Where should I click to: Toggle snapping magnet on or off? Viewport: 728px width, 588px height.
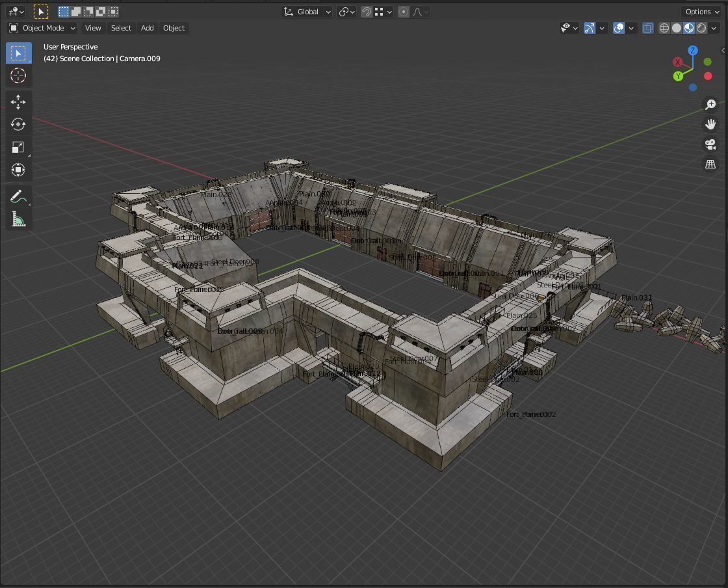click(x=367, y=12)
